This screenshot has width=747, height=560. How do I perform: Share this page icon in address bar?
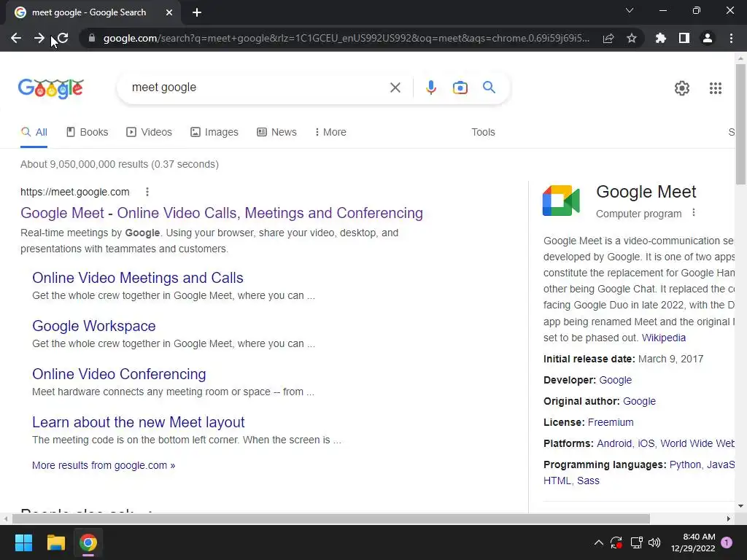pyautogui.click(x=608, y=38)
